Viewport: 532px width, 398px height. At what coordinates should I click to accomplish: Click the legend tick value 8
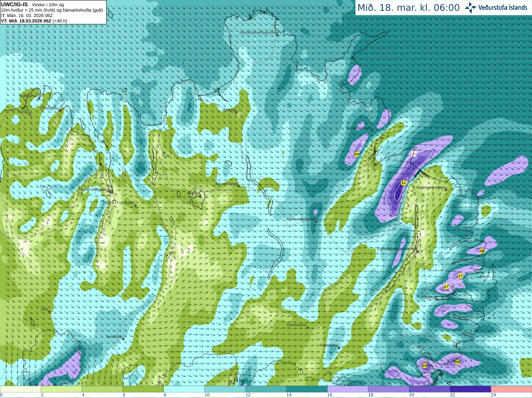point(165,395)
